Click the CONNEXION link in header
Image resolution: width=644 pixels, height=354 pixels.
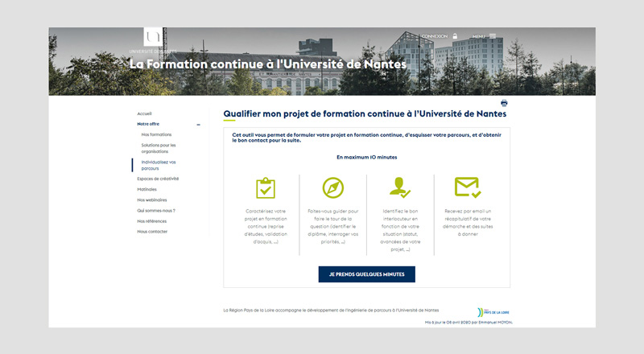(x=435, y=36)
